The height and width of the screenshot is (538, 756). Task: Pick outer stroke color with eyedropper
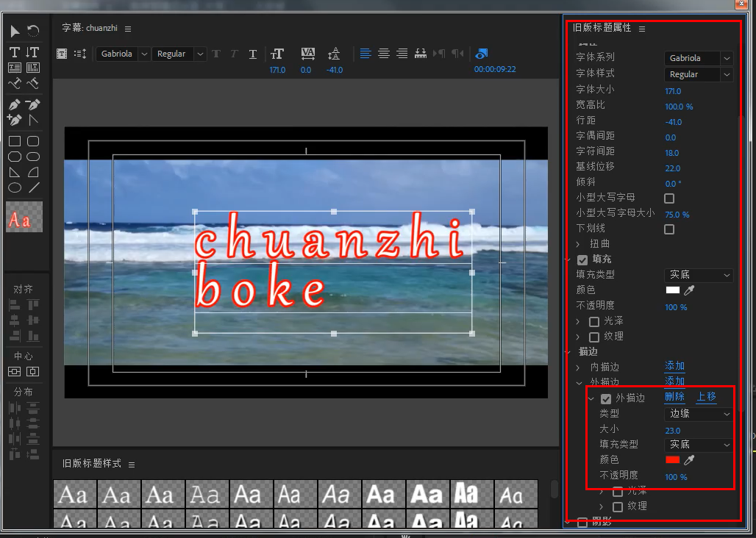(x=690, y=460)
